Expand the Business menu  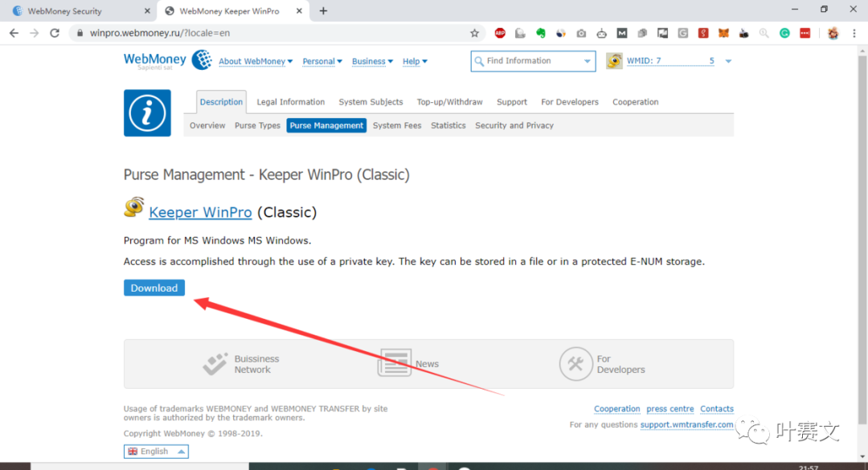(x=373, y=61)
